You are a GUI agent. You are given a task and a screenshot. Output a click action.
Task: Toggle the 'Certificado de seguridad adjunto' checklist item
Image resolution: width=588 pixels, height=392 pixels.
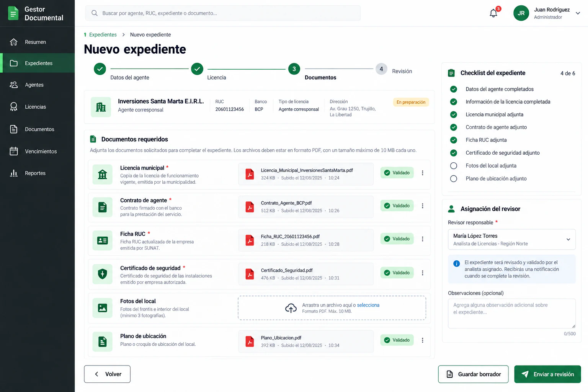454,153
